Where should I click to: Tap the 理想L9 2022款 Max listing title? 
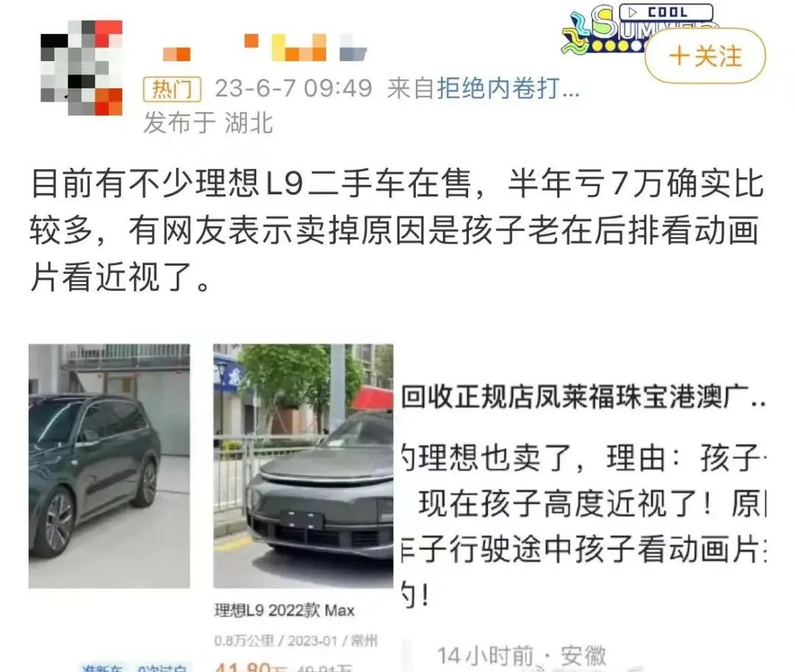click(x=284, y=610)
